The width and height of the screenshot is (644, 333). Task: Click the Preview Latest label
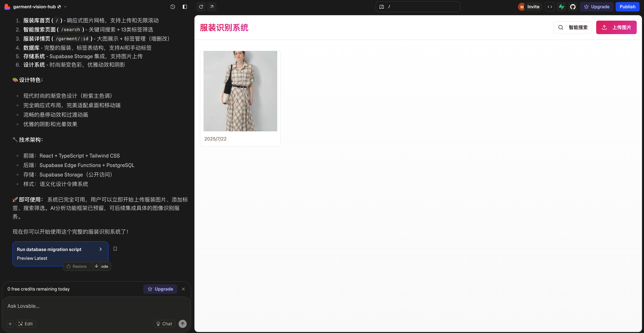point(32,258)
